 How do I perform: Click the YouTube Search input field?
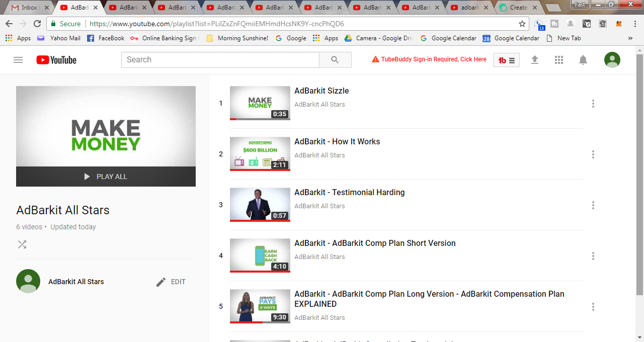(x=220, y=60)
